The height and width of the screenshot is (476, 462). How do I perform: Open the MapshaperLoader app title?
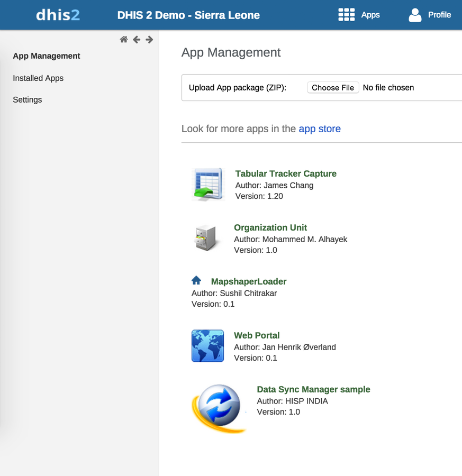click(249, 281)
